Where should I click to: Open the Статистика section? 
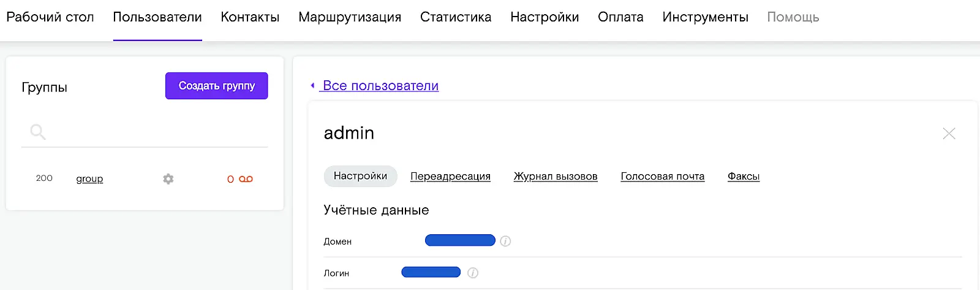click(456, 17)
